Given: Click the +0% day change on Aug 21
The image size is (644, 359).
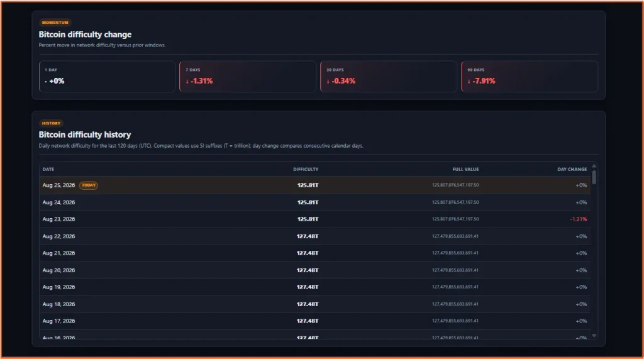Looking at the screenshot, I should click(581, 253).
